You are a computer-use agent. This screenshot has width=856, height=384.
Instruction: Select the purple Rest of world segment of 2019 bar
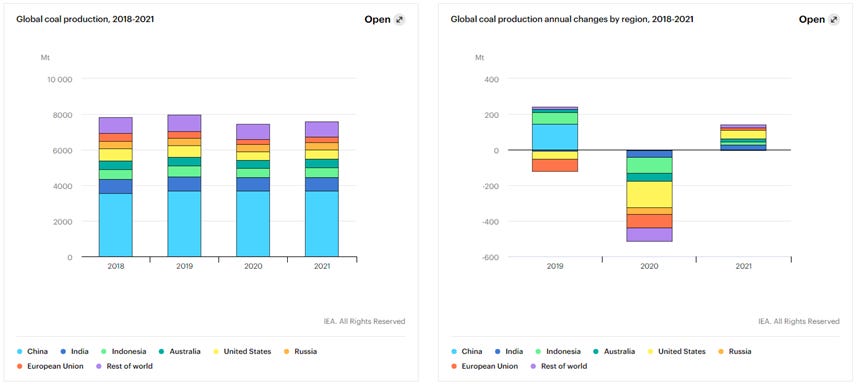[x=184, y=123]
